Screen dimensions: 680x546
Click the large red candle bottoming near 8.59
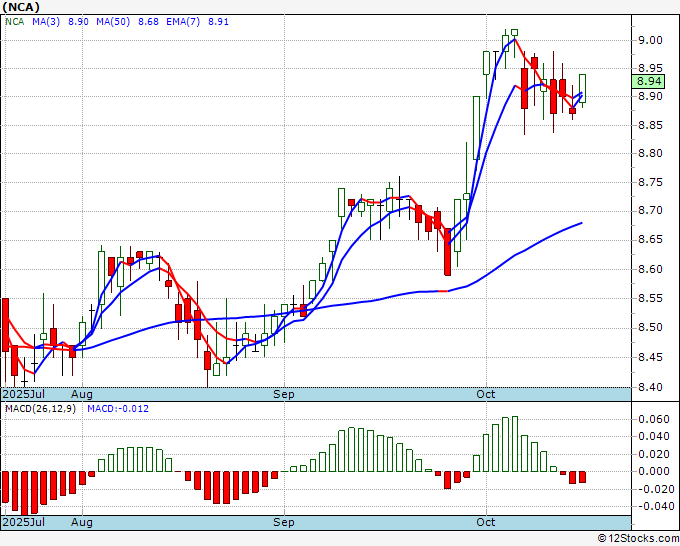click(x=448, y=252)
